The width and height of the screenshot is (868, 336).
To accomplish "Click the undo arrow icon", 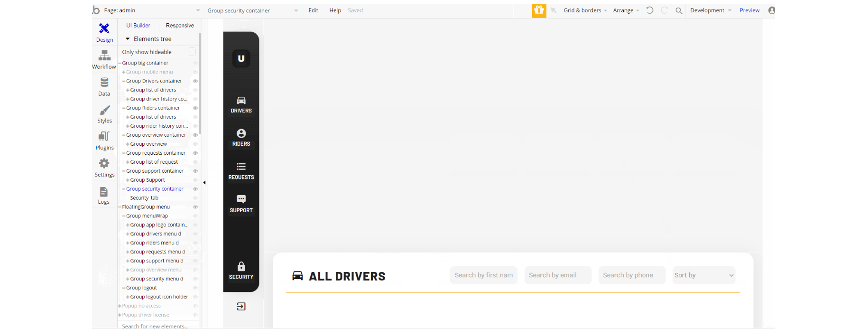I will point(650,10).
